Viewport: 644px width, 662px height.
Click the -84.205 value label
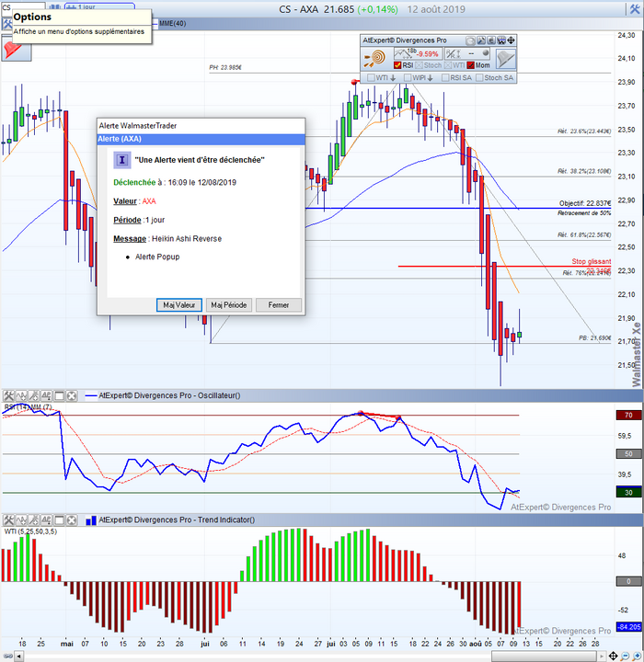(628, 627)
